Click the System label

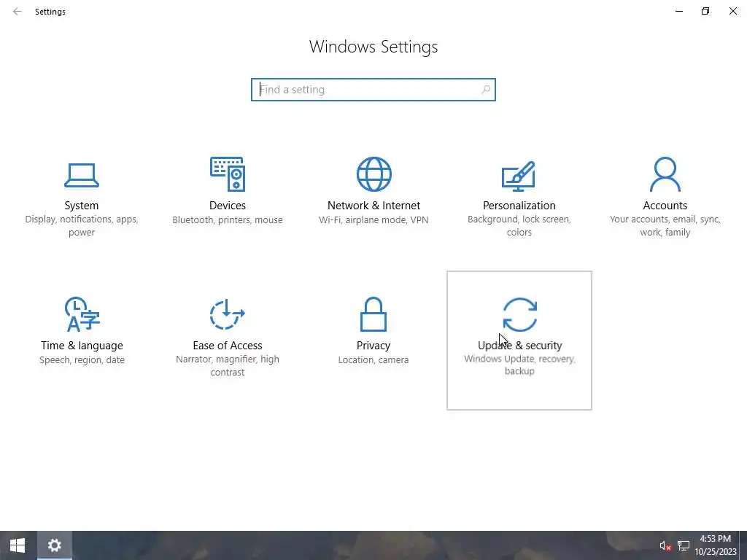(82, 205)
